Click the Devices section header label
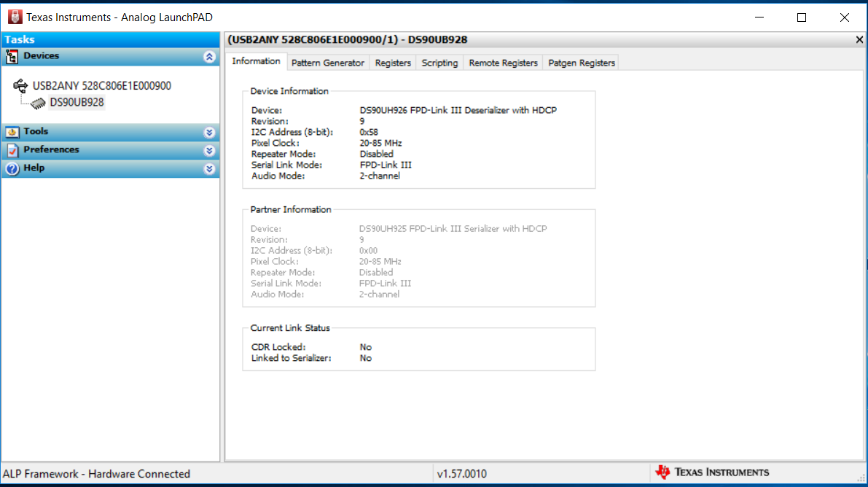Screen dimensions: 868x487 [x=41, y=56]
